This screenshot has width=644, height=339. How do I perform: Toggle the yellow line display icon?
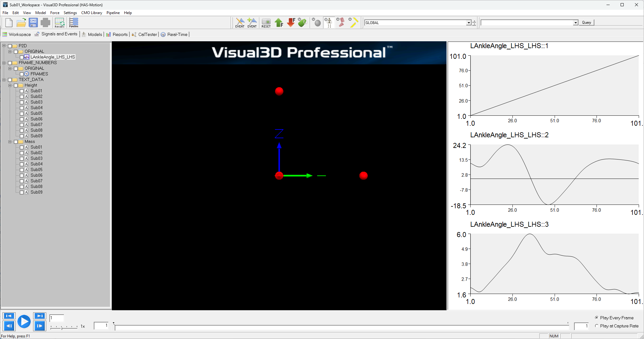point(353,23)
